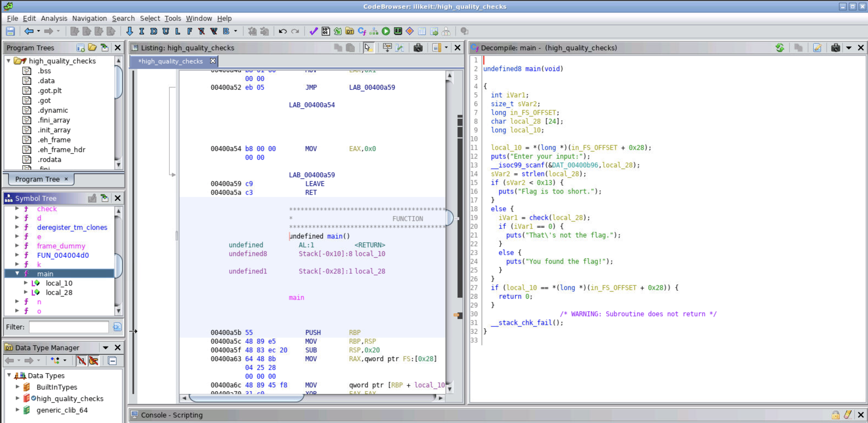Go to next Bookmark (B) icon
The height and width of the screenshot is (423, 868).
(x=226, y=31)
